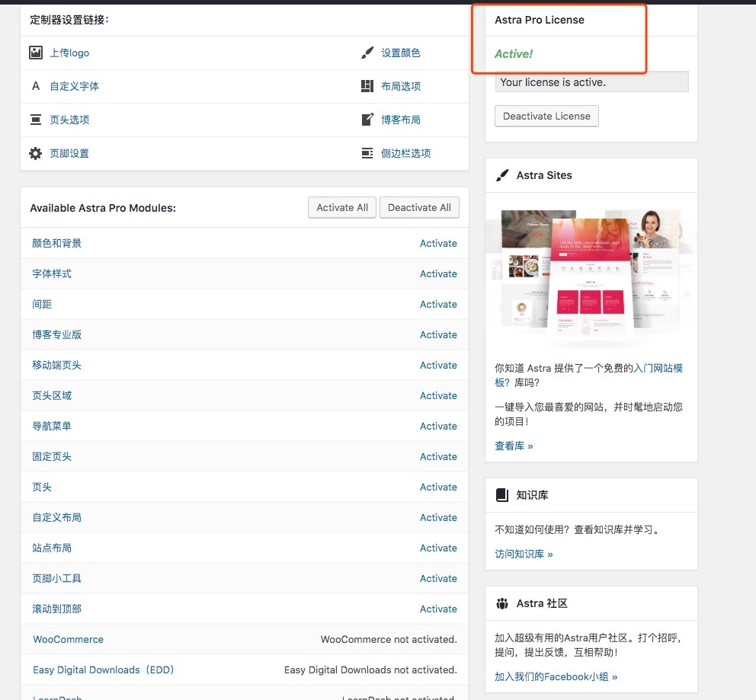Click the Astra 社区 people icon
The height and width of the screenshot is (700, 756).
pyautogui.click(x=502, y=603)
